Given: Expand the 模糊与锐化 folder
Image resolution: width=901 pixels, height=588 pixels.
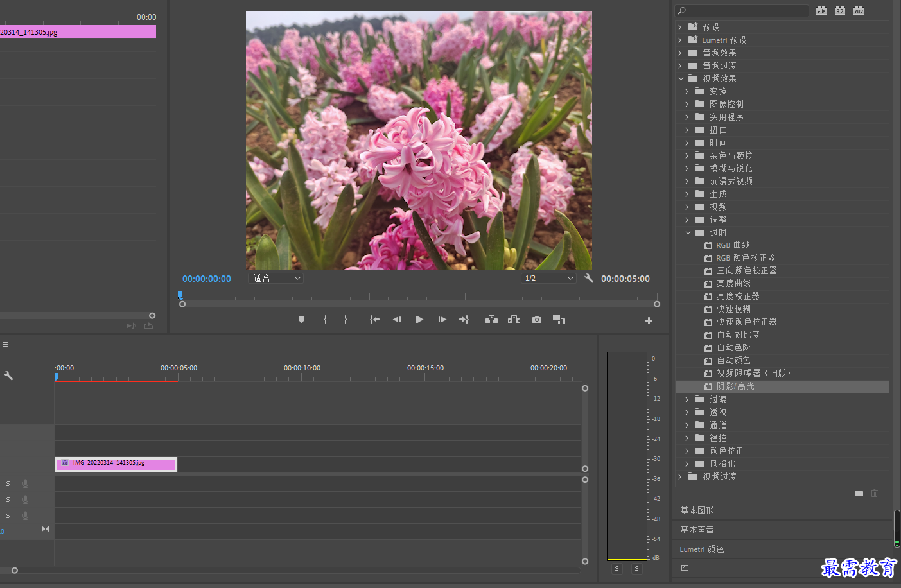Looking at the screenshot, I should (x=687, y=168).
